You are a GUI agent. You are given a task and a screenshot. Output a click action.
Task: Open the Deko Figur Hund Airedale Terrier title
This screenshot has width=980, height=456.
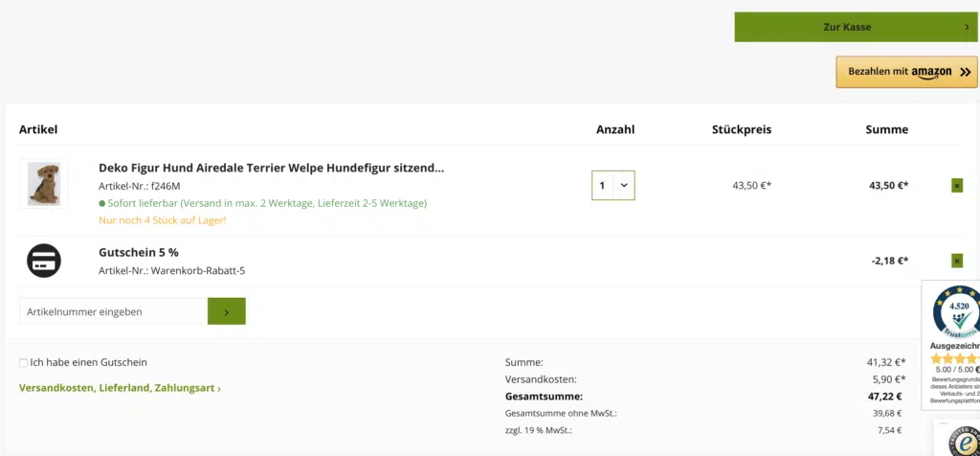pyautogui.click(x=271, y=168)
